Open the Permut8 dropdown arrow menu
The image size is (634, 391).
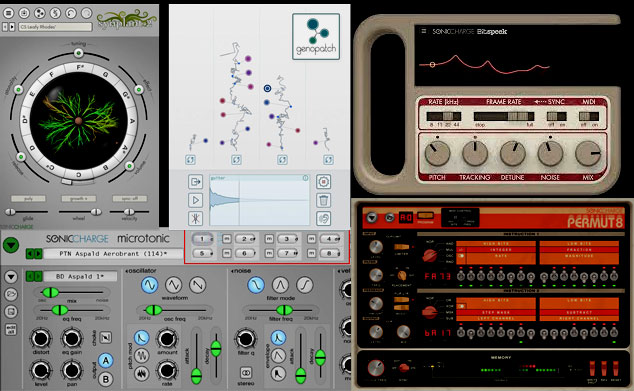tap(372, 218)
